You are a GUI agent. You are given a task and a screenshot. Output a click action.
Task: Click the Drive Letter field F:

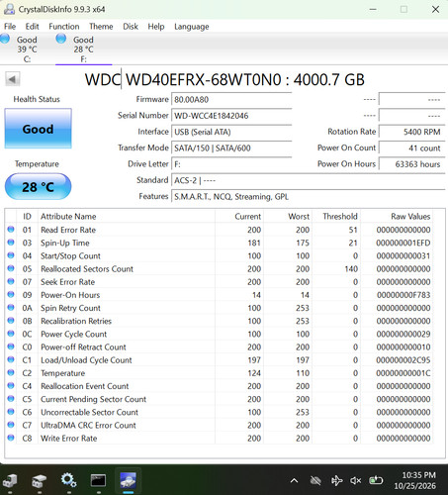pyautogui.click(x=231, y=164)
